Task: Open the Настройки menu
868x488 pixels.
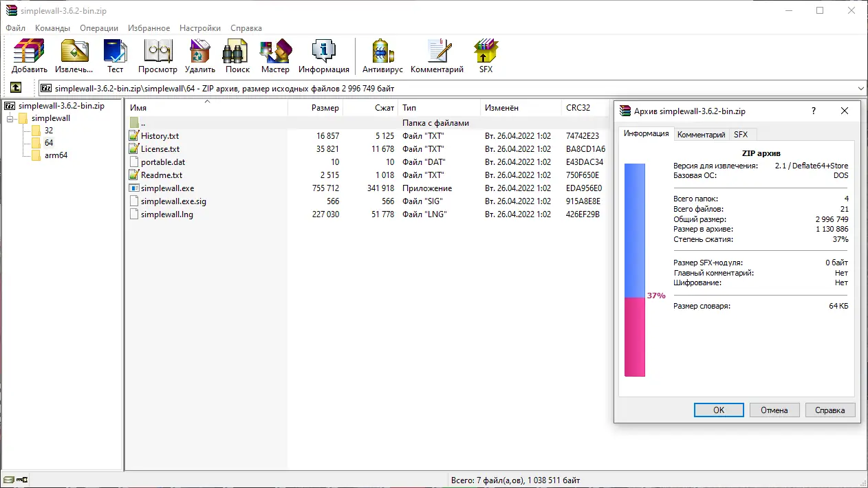Action: pyautogui.click(x=200, y=28)
